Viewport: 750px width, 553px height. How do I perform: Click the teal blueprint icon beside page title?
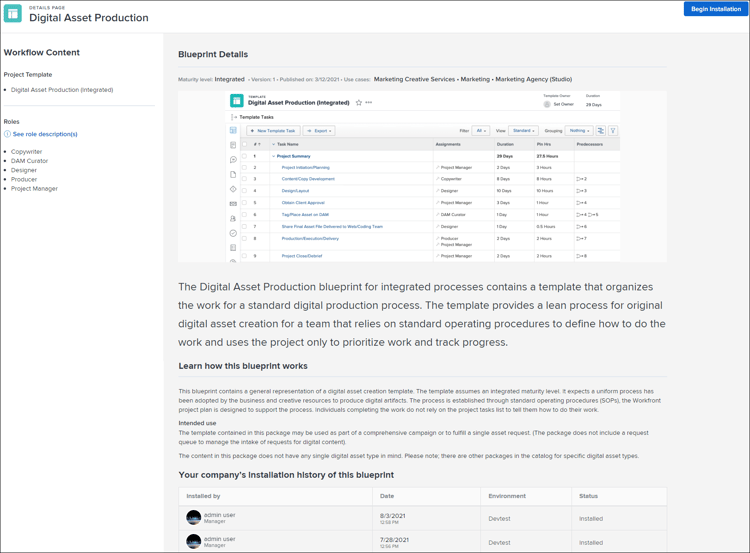13,13
